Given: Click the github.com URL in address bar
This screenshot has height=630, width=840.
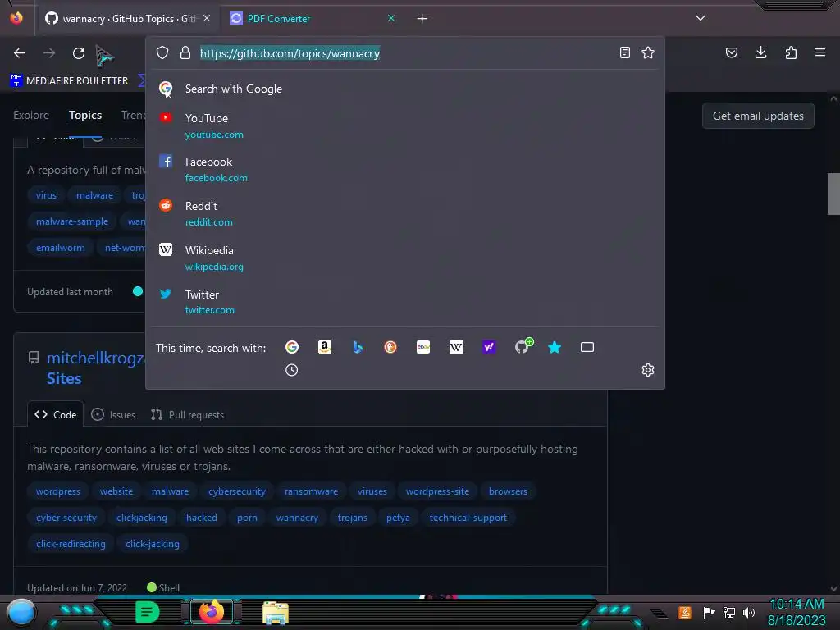Looking at the screenshot, I should coord(290,53).
